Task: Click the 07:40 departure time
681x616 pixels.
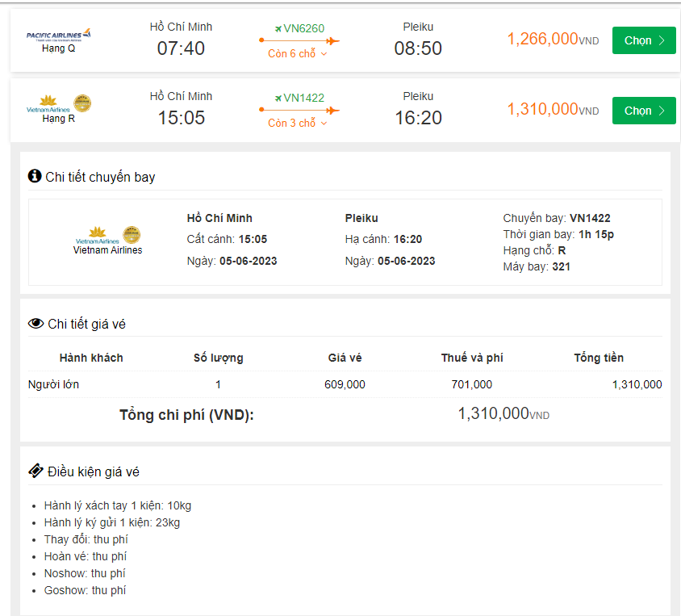Action: (181, 48)
